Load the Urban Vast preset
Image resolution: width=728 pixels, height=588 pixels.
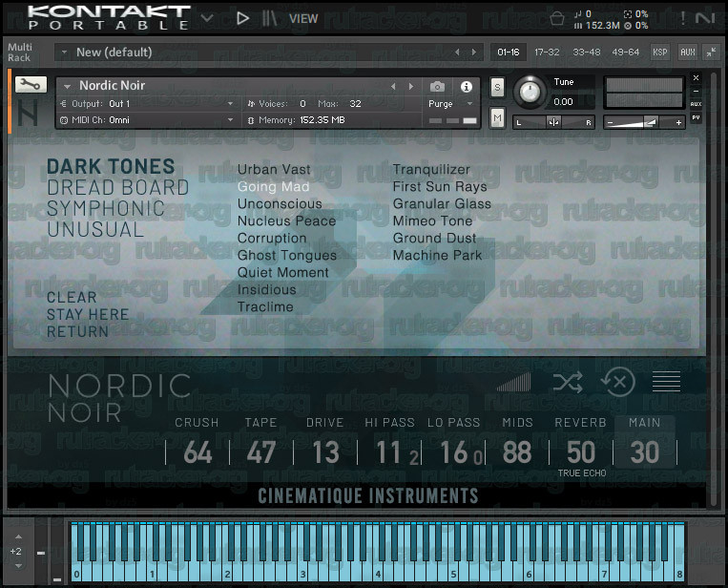[274, 170]
